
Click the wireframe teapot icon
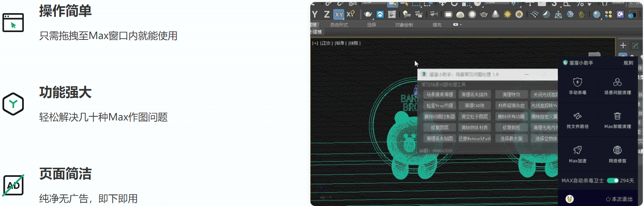[x=484, y=14]
